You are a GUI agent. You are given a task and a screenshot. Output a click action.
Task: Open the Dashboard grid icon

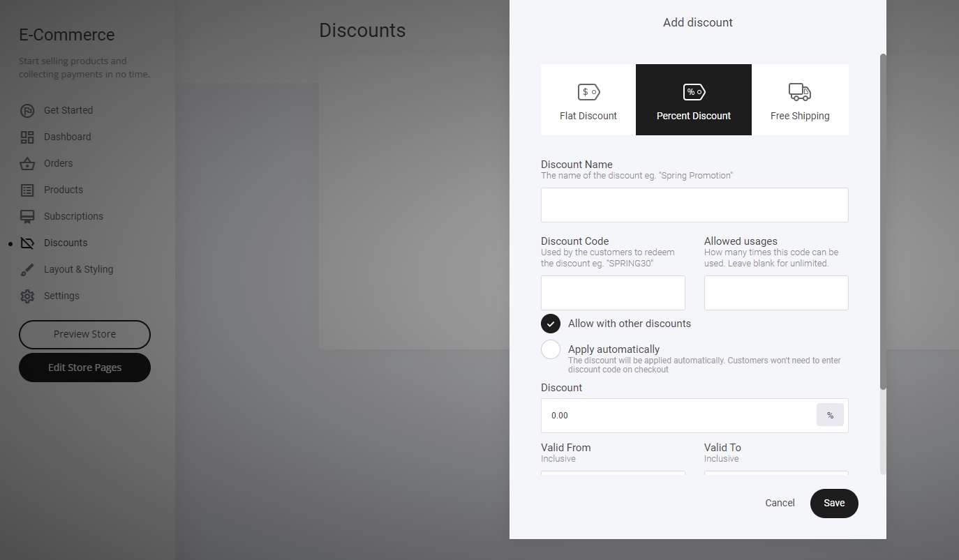27,137
